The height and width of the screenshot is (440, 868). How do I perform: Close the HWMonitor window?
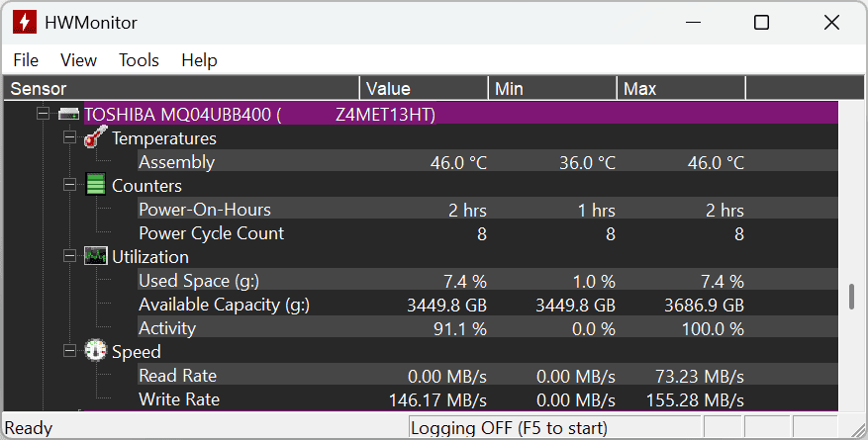831,22
